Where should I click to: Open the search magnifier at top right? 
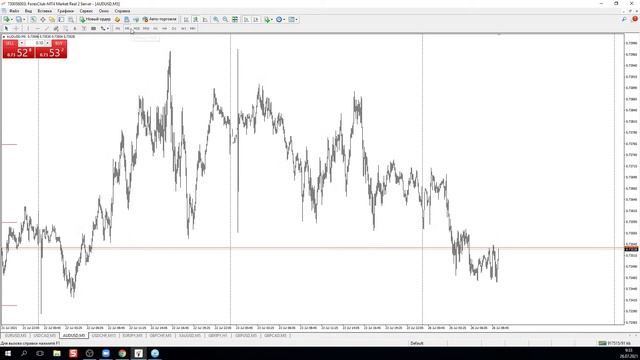(624, 19)
